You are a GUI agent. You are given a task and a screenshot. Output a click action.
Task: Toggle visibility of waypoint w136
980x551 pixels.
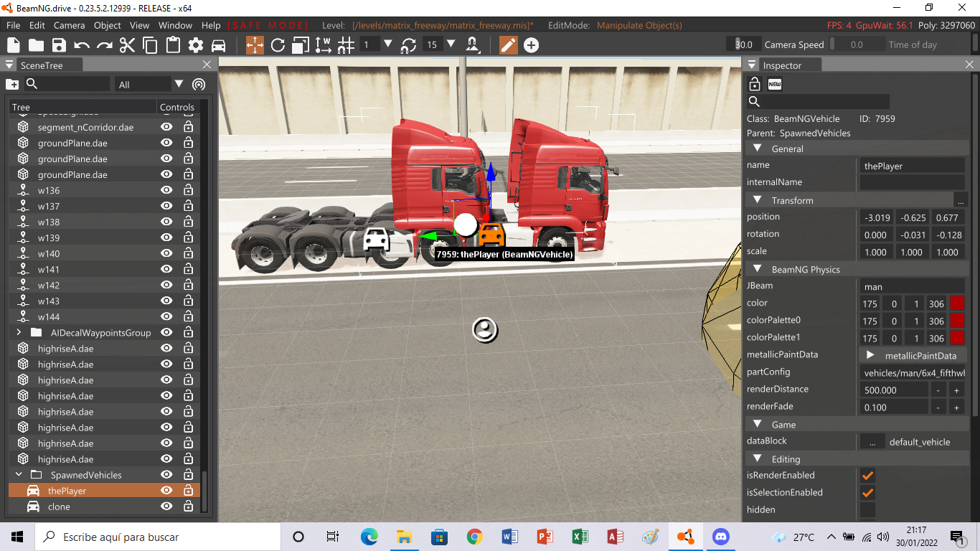tap(166, 190)
